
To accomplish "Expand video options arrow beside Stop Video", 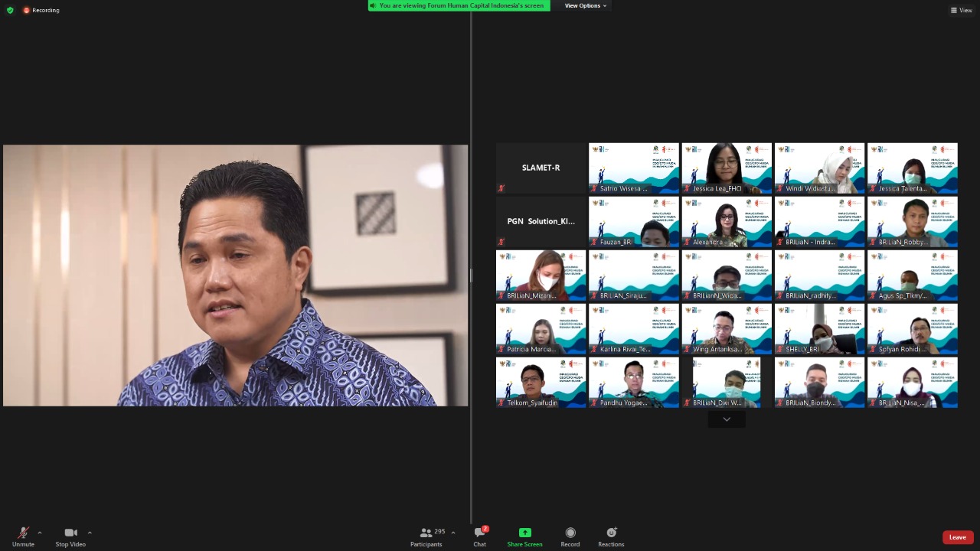I will tap(90, 533).
